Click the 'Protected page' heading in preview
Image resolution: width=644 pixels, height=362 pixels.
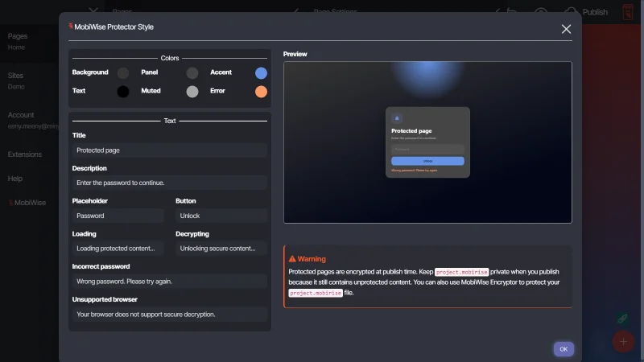[411, 131]
